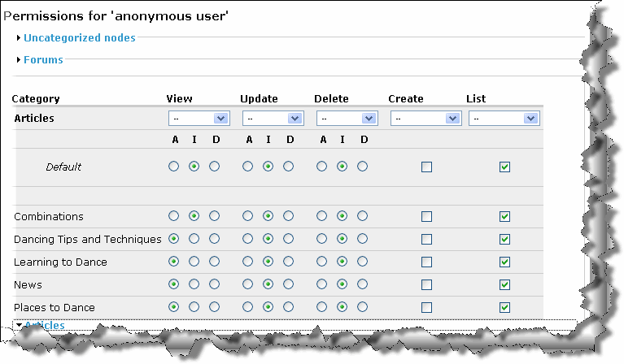Check Create box for Places to Dance
Image resolution: width=624 pixels, height=364 pixels.
[x=426, y=308]
